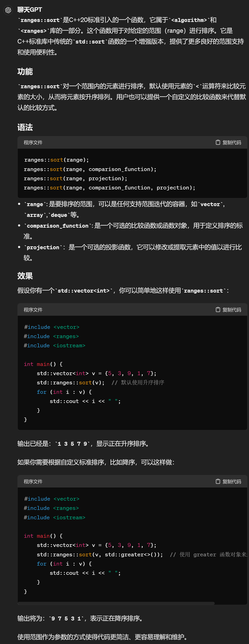Screen dimensions: 249x644
Task: Click the 效果 heading
Action: click(25, 276)
